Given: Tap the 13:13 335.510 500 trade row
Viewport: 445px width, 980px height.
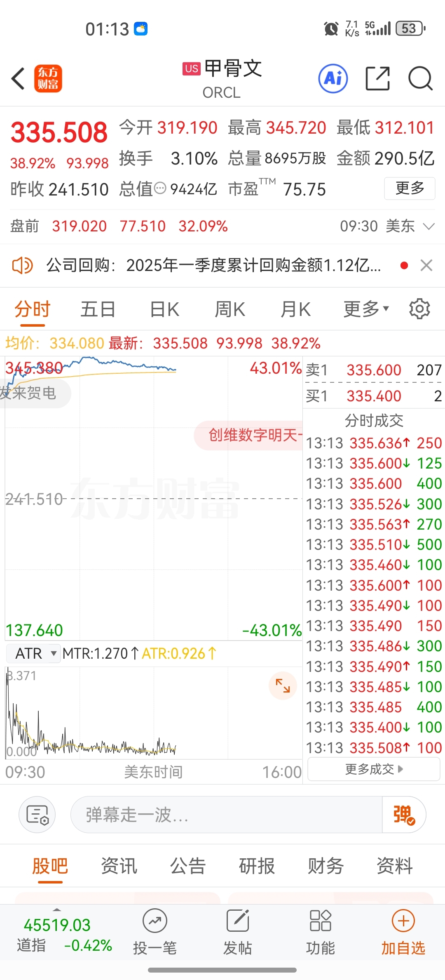Looking at the screenshot, I should (374, 544).
